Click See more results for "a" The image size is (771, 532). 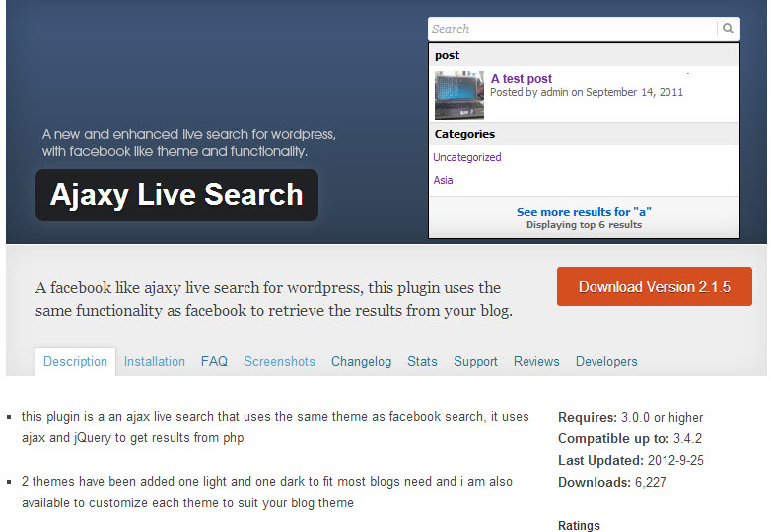584,212
